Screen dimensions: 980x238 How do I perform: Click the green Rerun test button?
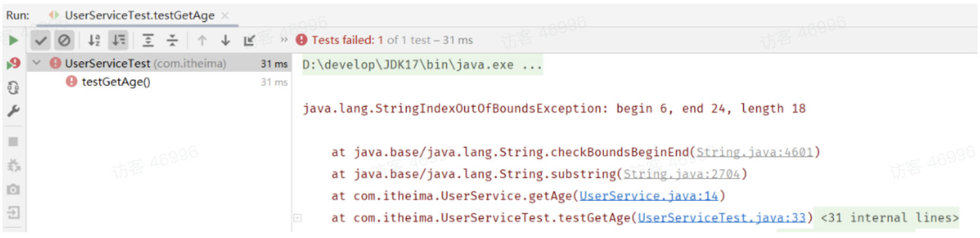pyautogui.click(x=13, y=40)
